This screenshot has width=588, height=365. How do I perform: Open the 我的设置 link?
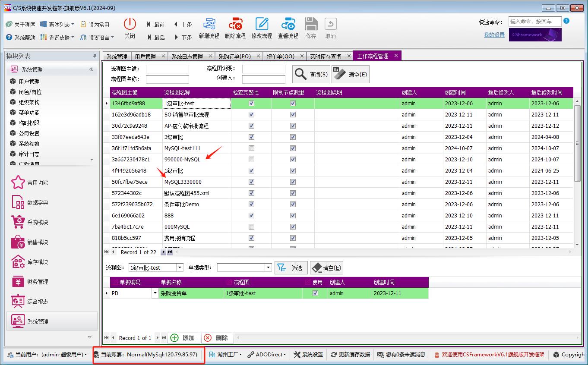point(494,35)
